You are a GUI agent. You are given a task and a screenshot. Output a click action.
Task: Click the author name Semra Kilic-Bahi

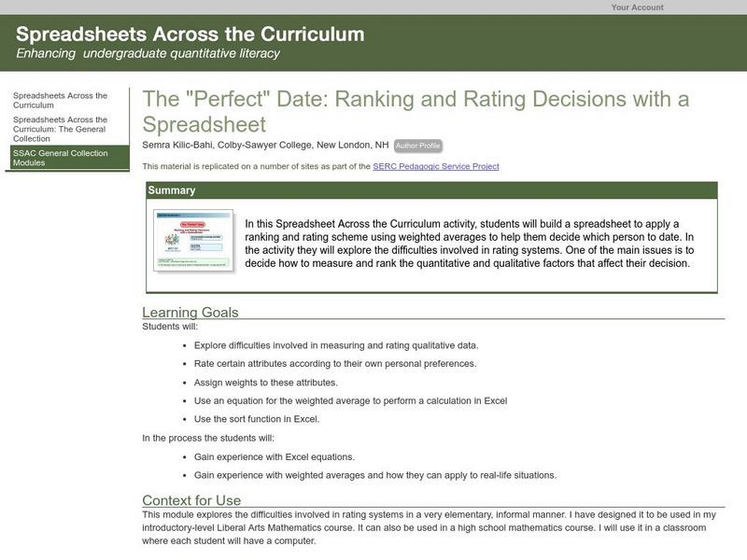pos(185,145)
